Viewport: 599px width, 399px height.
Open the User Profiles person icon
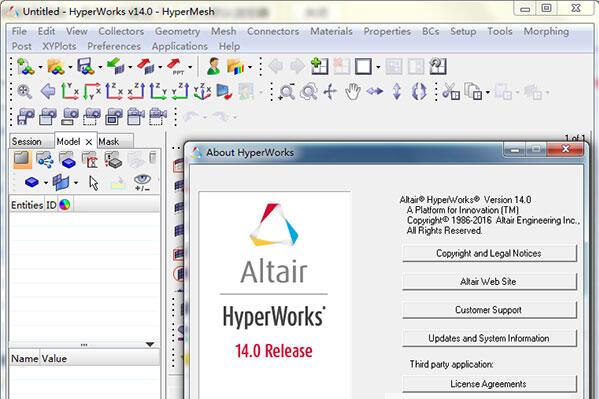[214, 67]
